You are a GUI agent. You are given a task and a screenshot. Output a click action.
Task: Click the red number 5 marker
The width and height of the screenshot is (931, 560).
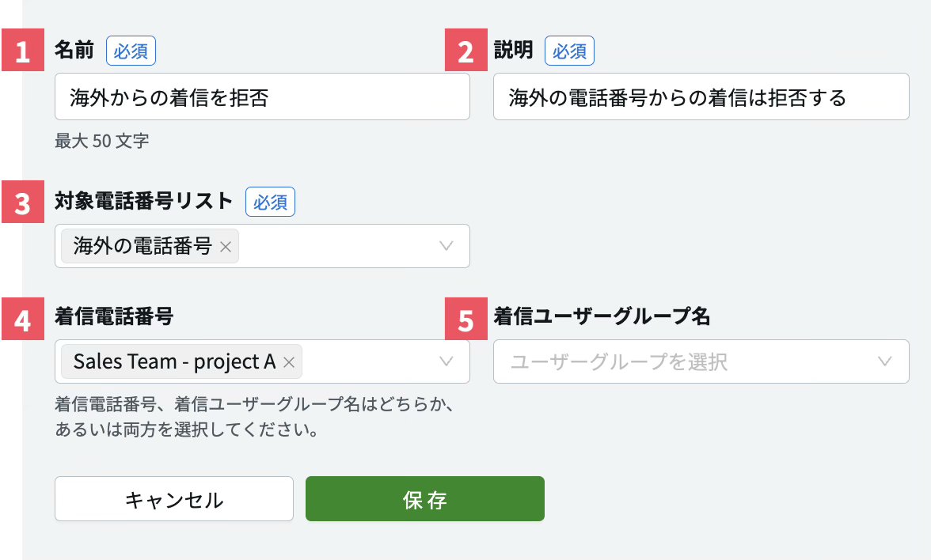point(466,319)
